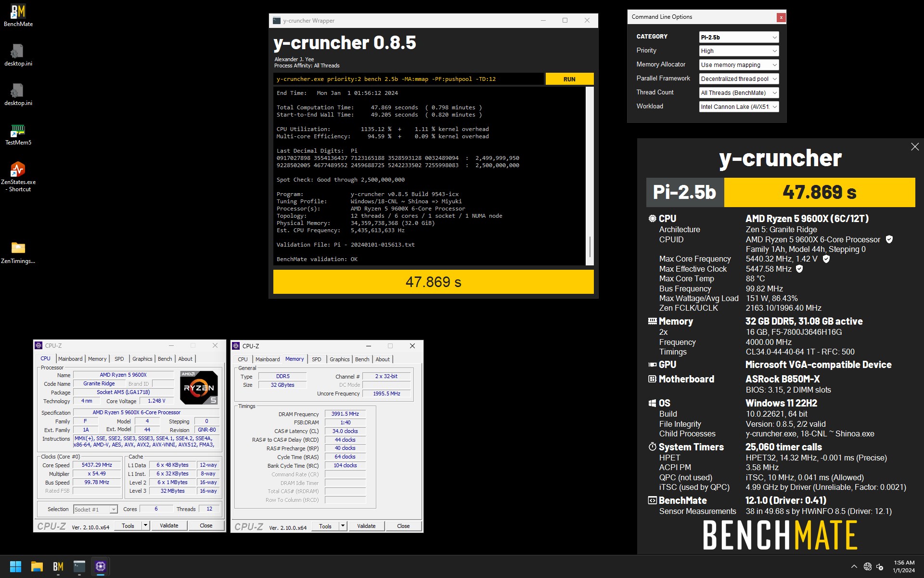This screenshot has height=578, width=924.
Task: Switch to CPU tab in right CPU-Z
Action: click(243, 359)
